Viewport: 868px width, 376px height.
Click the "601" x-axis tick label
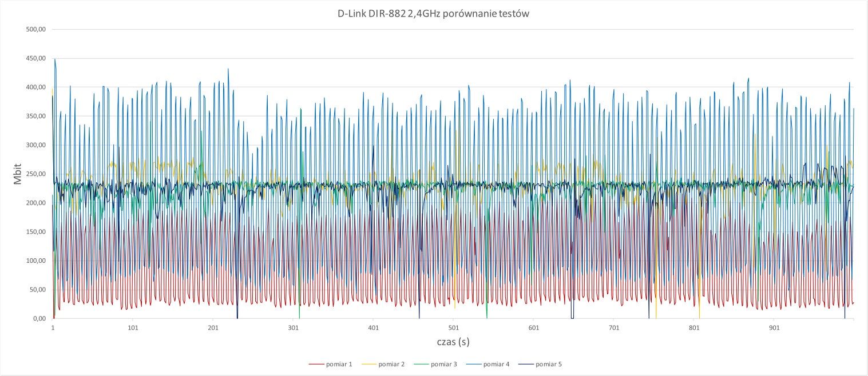point(533,328)
